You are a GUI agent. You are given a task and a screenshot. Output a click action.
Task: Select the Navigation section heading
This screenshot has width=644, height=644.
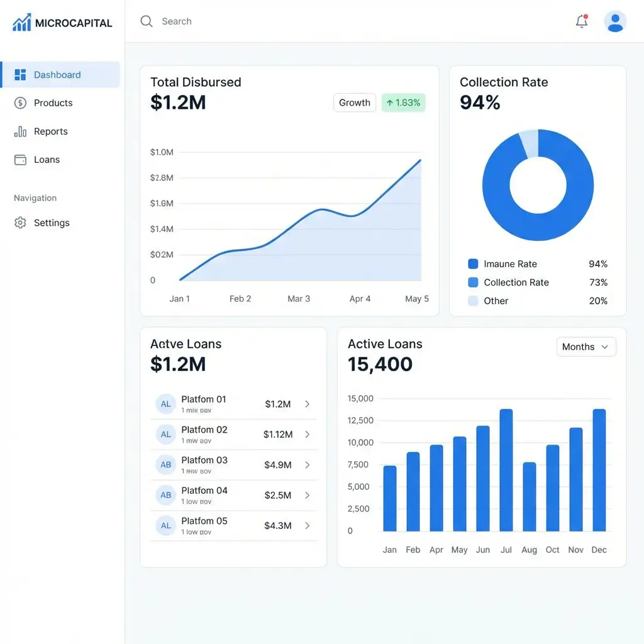point(35,197)
